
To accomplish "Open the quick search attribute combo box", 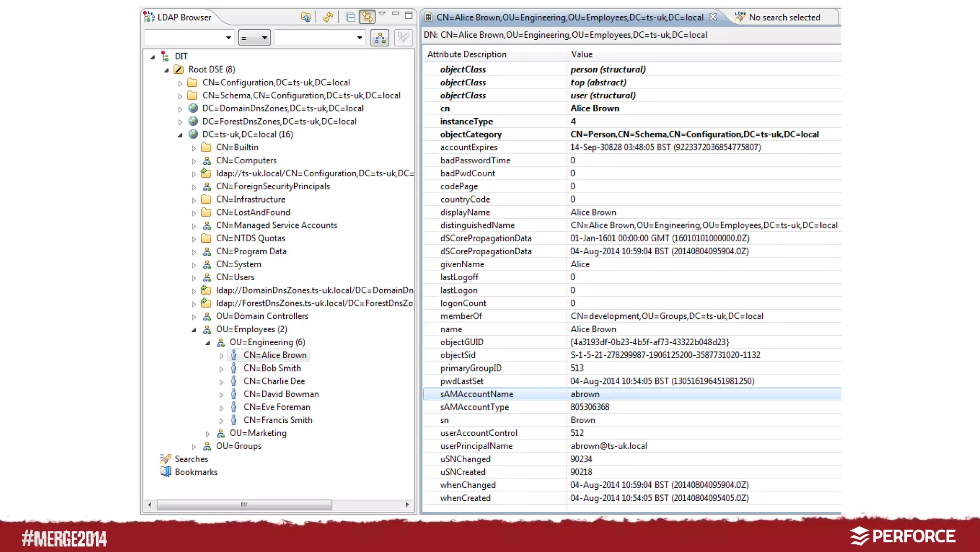I will coord(189,38).
